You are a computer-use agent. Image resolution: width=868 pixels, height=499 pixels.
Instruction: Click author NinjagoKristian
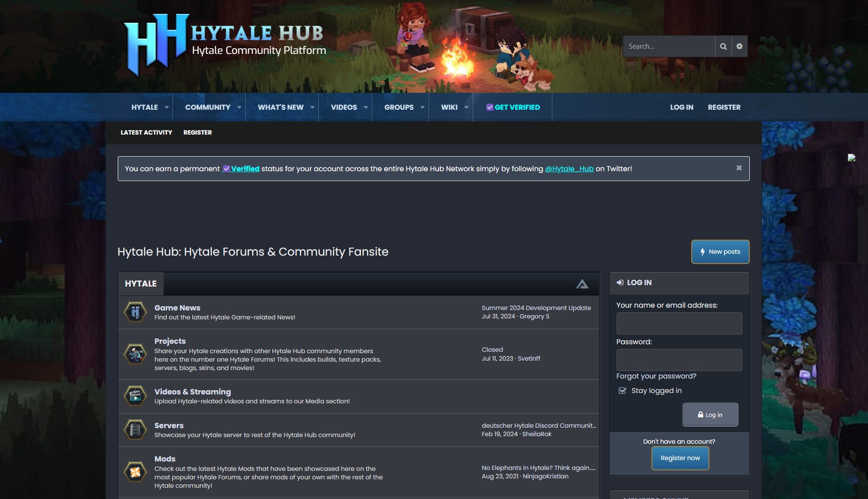point(545,476)
